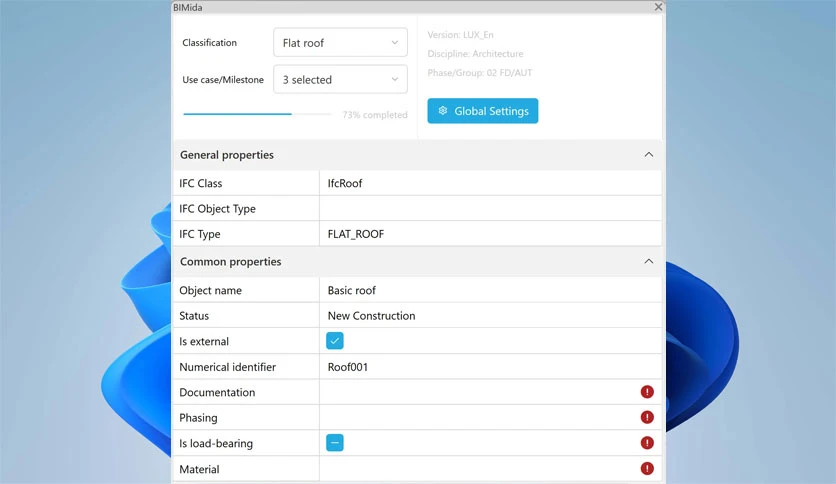Viewport: 836px width, 484px height.
Task: Click the IfcRoof value field
Action: click(x=491, y=183)
